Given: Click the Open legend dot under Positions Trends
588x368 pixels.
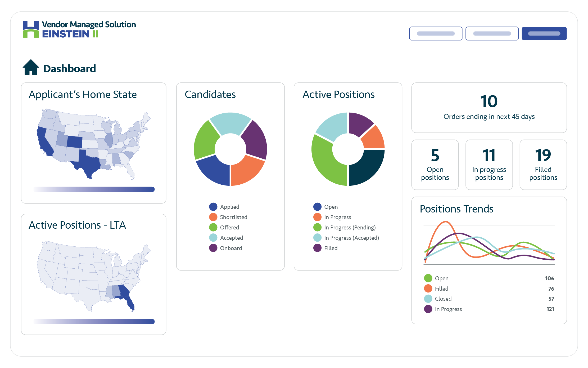Looking at the screenshot, I should 428,278.
